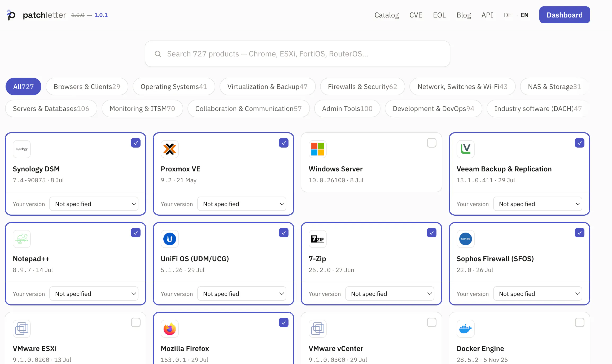Click the search magnifier icon
This screenshot has width=612, height=364.
point(158,54)
